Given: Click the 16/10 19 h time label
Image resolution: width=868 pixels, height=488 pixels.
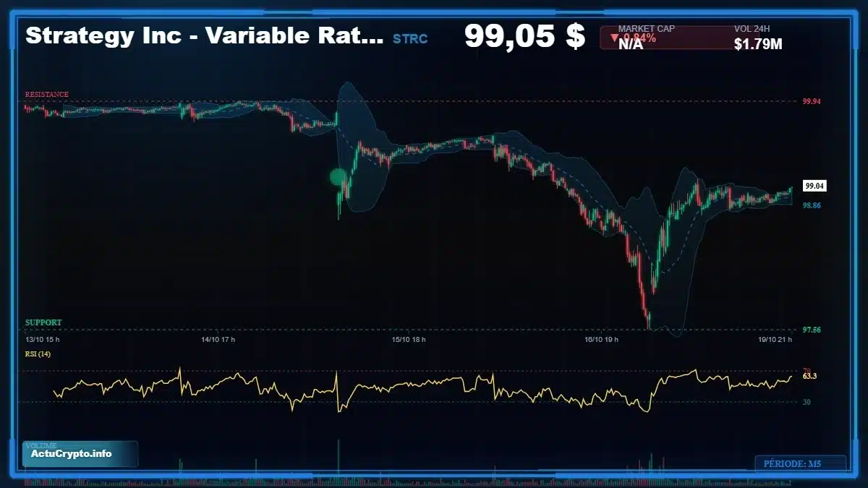Looking at the screenshot, I should pyautogui.click(x=603, y=339).
